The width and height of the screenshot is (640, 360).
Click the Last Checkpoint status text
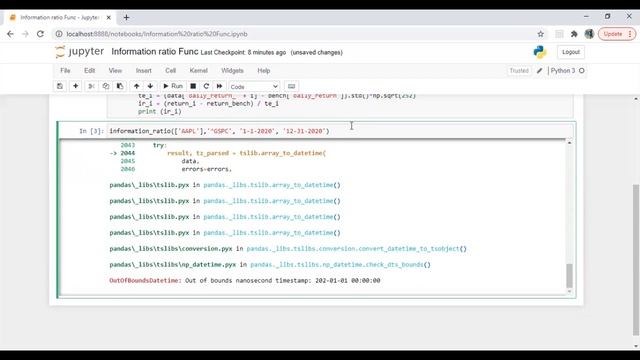coord(243,53)
